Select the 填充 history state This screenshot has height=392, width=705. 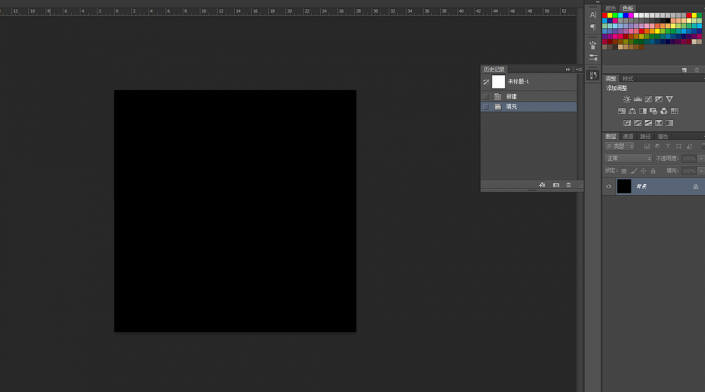click(529, 107)
